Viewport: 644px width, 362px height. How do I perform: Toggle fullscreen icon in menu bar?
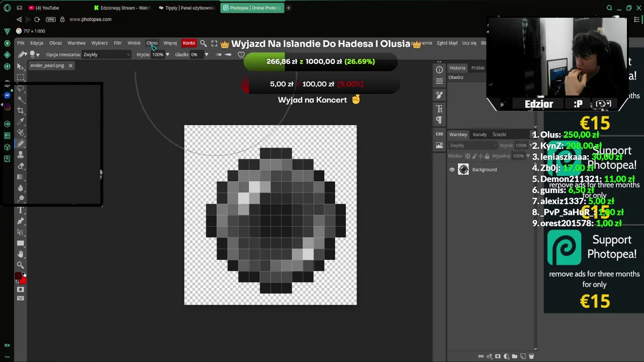[214, 43]
